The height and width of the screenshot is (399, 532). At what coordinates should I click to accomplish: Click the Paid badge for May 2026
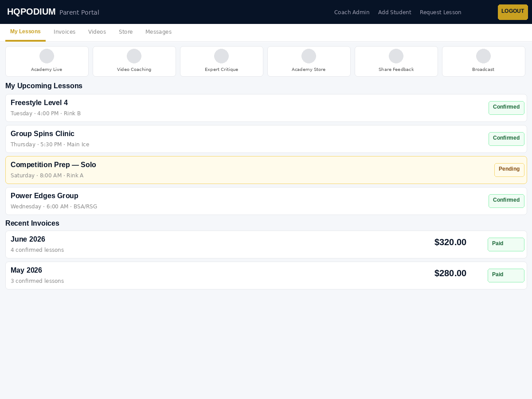506,275
